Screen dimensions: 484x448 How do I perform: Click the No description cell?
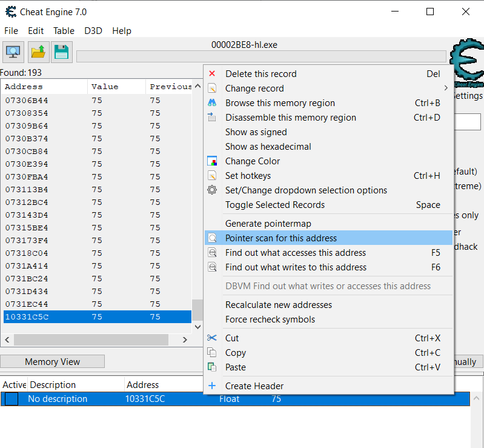pos(58,398)
